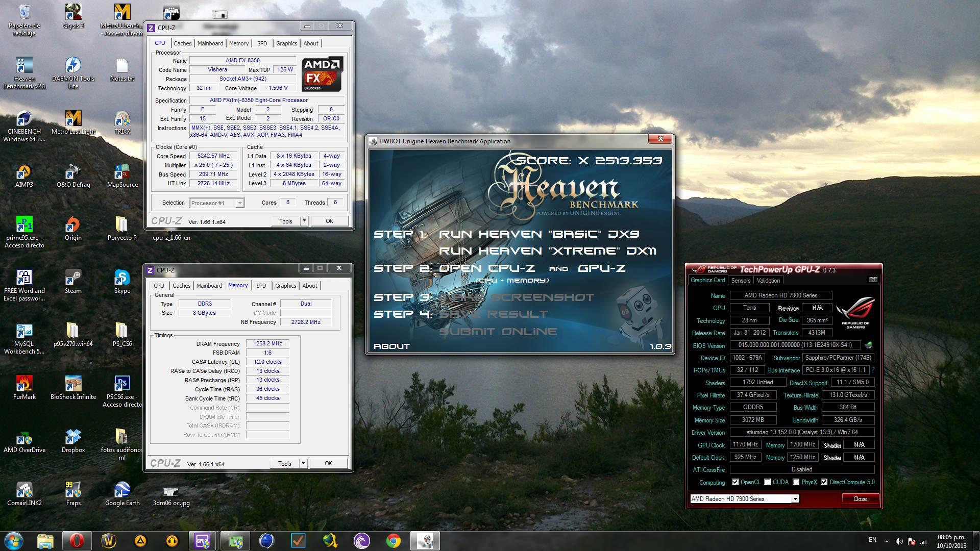Open Tools dropdown arrow in upper CPU-Z
Image resolution: width=980 pixels, height=551 pixels.
click(x=304, y=221)
